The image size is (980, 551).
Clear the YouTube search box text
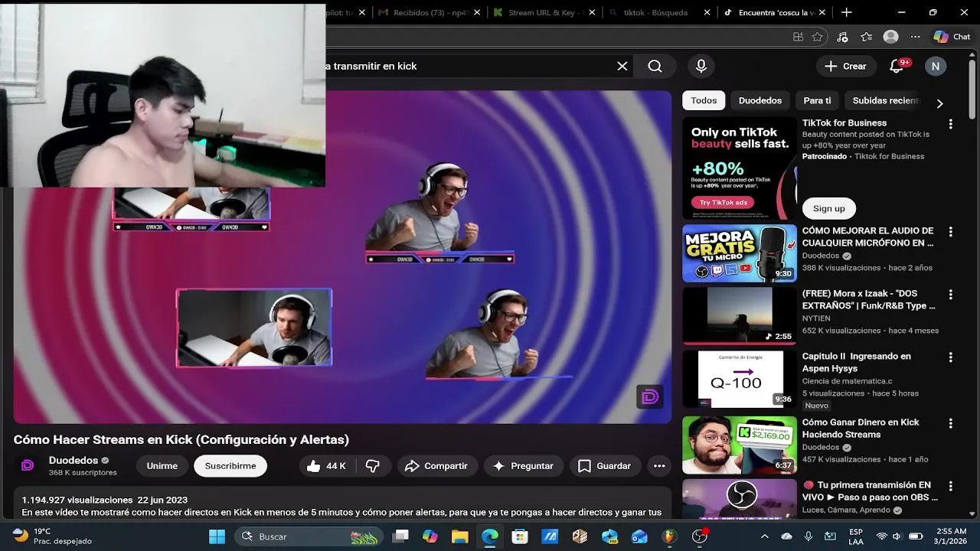[x=622, y=67]
